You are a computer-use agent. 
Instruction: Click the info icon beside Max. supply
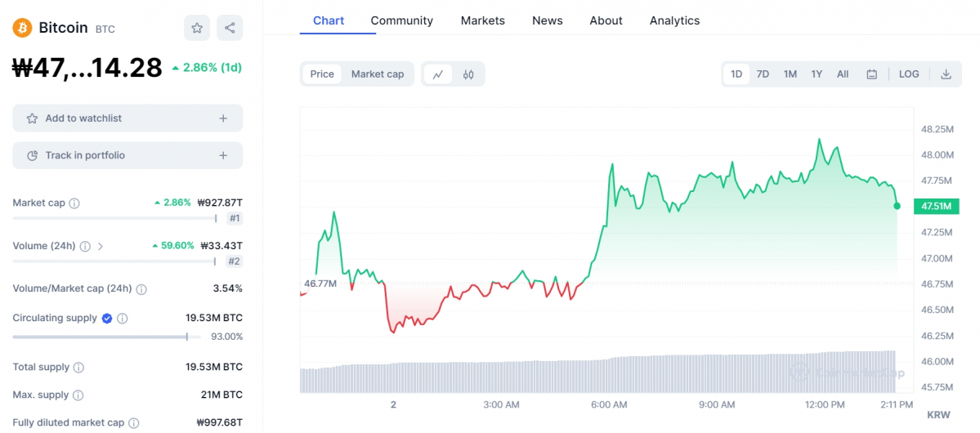click(x=78, y=395)
